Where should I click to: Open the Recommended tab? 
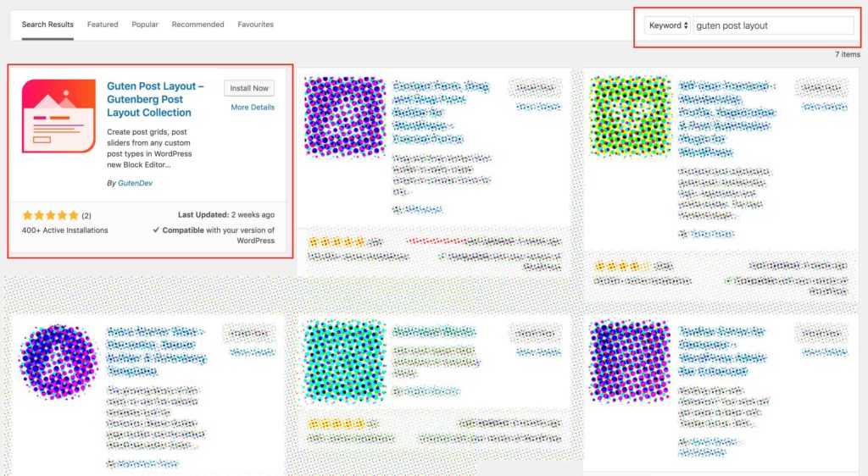click(198, 25)
